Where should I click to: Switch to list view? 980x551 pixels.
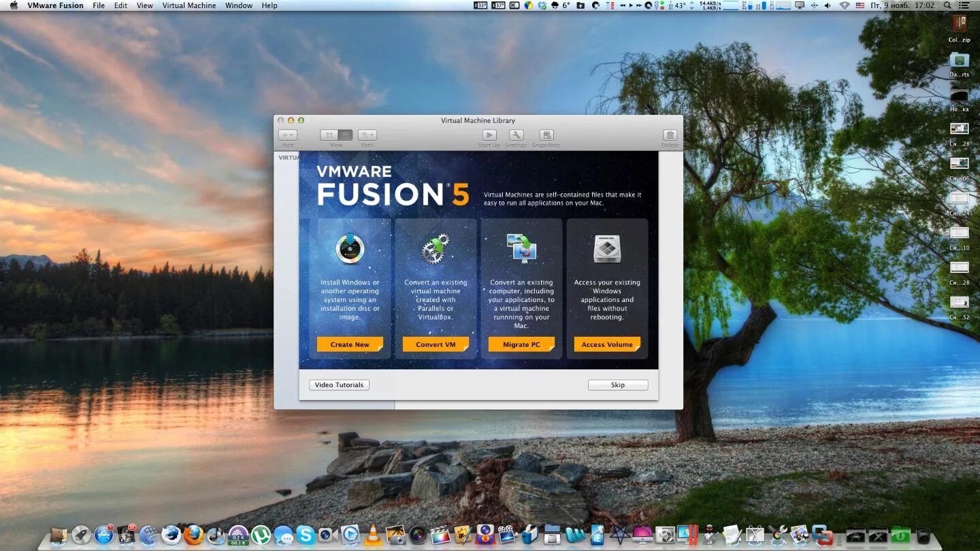coord(346,135)
